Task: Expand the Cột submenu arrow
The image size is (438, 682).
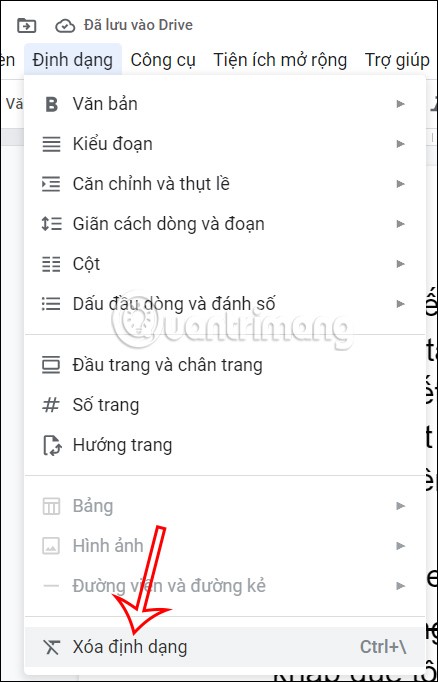Action: pos(401,264)
